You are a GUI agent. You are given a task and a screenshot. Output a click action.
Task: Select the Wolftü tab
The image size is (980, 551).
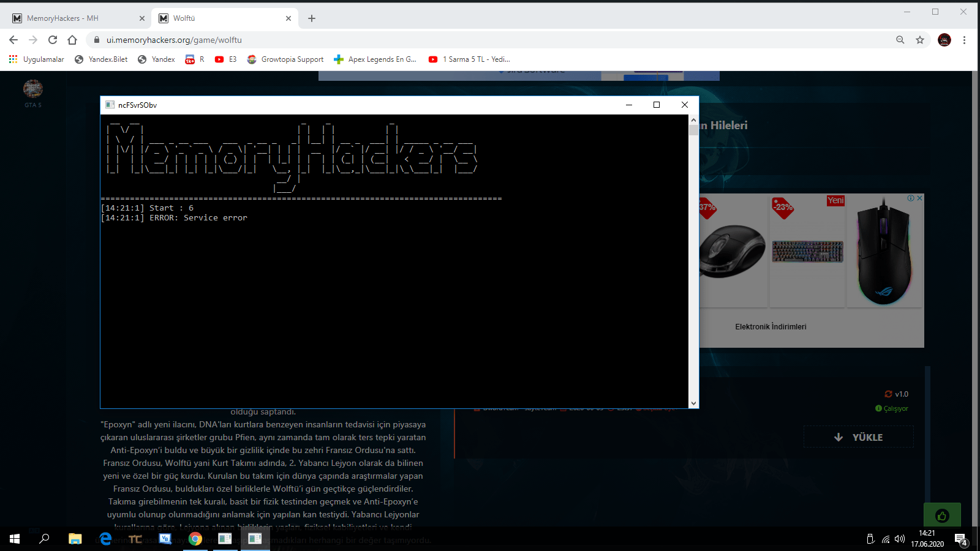coord(225,18)
